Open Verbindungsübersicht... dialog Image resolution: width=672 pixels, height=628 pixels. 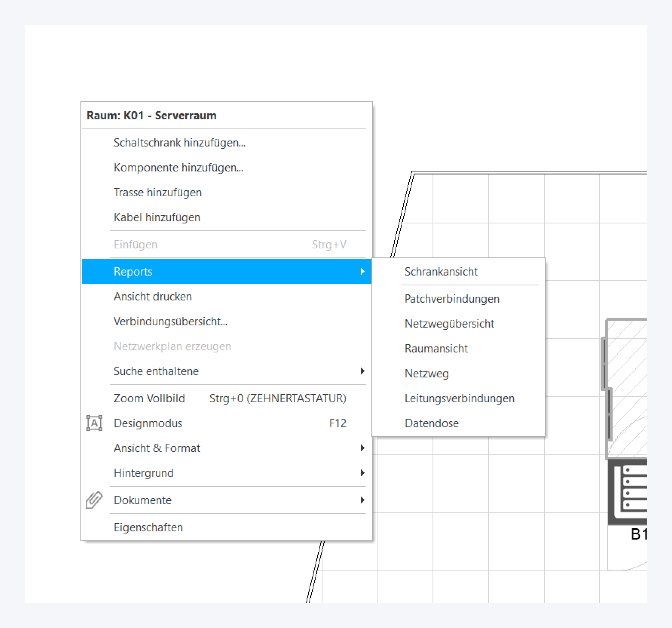pos(170,321)
